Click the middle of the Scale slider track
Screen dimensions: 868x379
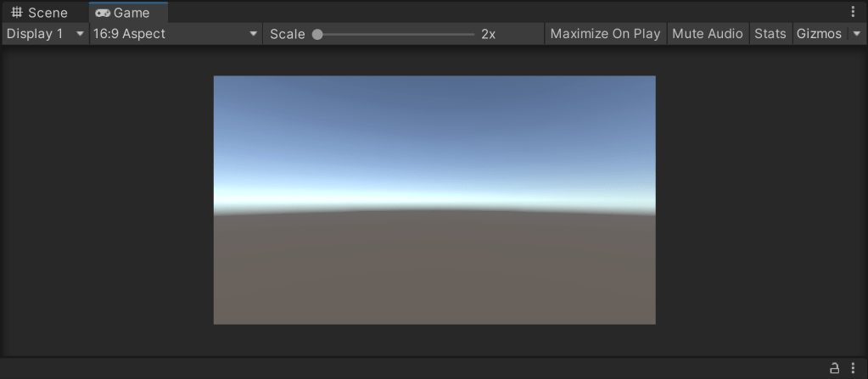tap(395, 35)
